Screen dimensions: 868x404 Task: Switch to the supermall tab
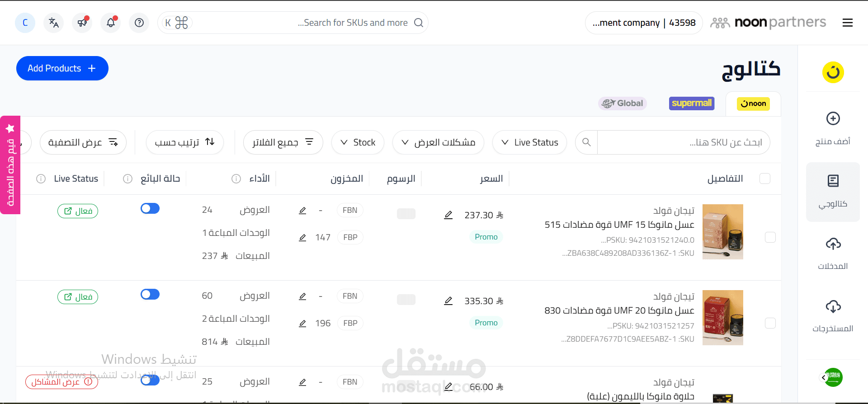point(691,103)
